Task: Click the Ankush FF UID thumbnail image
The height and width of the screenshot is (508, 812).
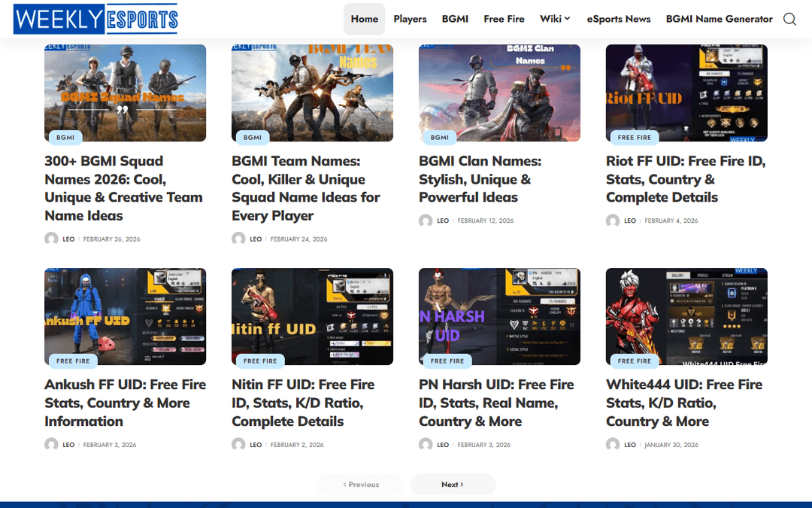Action: click(126, 316)
